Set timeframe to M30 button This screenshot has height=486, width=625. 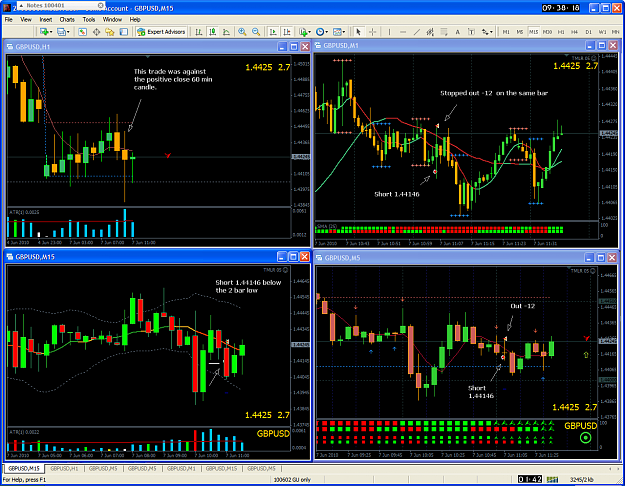coord(547,32)
